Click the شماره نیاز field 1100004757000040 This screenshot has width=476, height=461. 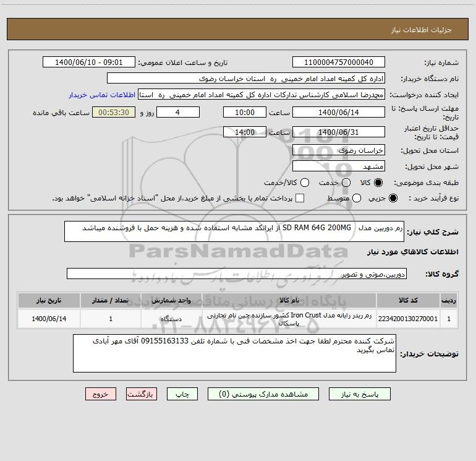[339, 62]
